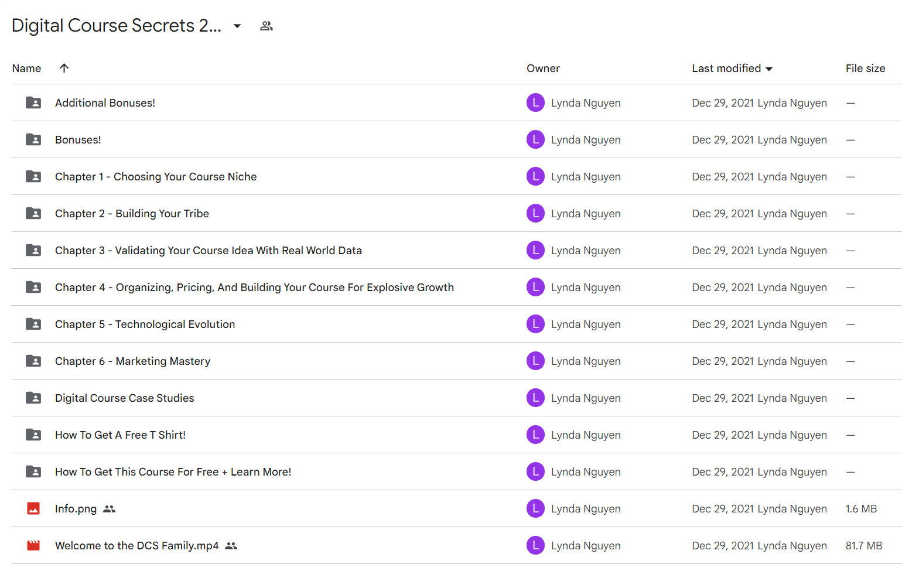Viewport: 902px width, 588px height.
Task: Select the Additional Bonuses! folder name
Action: coord(105,102)
